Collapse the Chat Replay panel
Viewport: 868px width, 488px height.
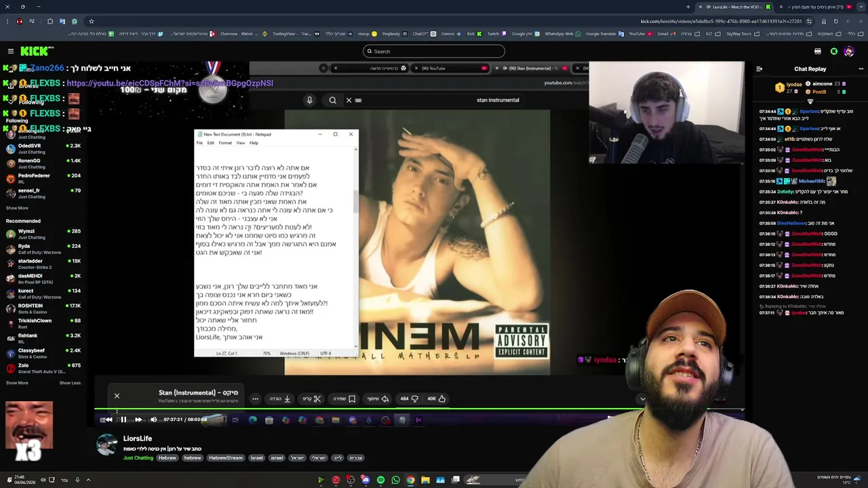click(759, 69)
